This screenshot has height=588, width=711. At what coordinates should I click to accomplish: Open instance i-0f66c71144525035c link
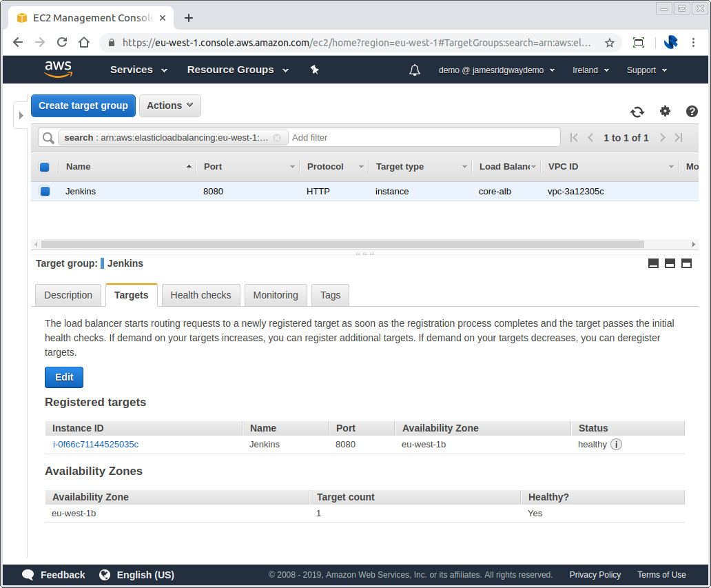(x=96, y=445)
